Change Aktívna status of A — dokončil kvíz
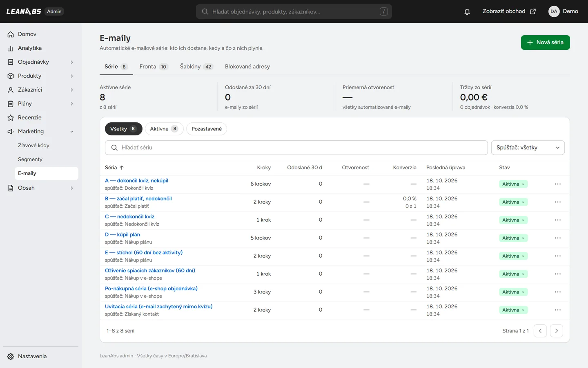Image resolution: width=588 pixels, height=368 pixels. pyautogui.click(x=513, y=184)
